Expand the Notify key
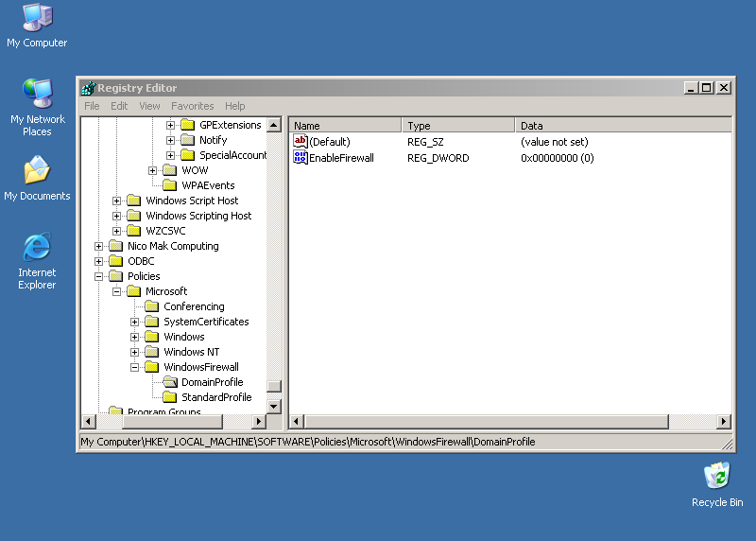 coord(170,140)
